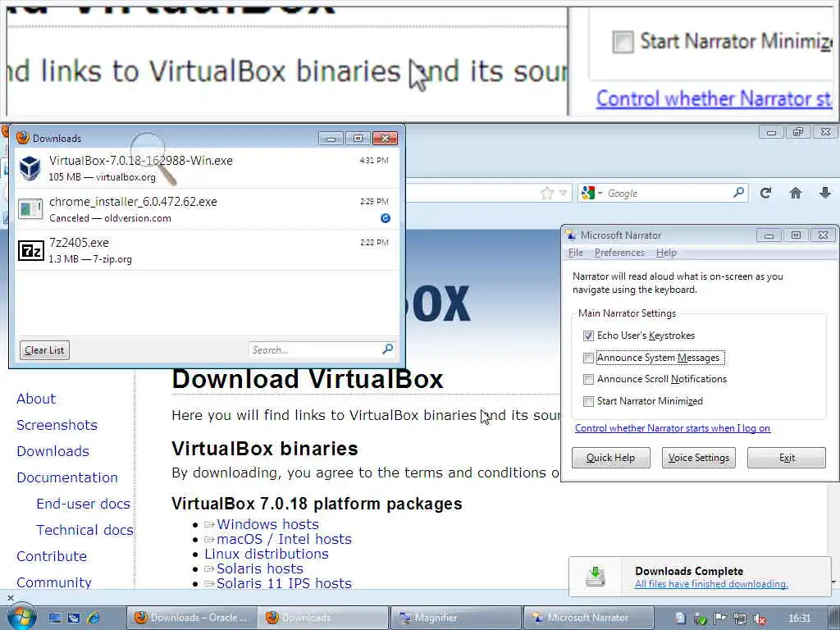Close the bar with the small x above Start

click(10, 597)
